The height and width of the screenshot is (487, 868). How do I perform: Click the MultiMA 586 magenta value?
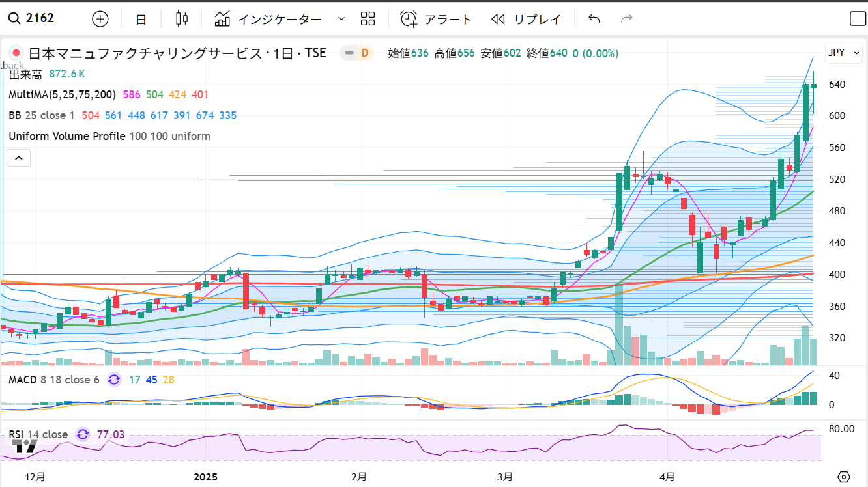132,95
